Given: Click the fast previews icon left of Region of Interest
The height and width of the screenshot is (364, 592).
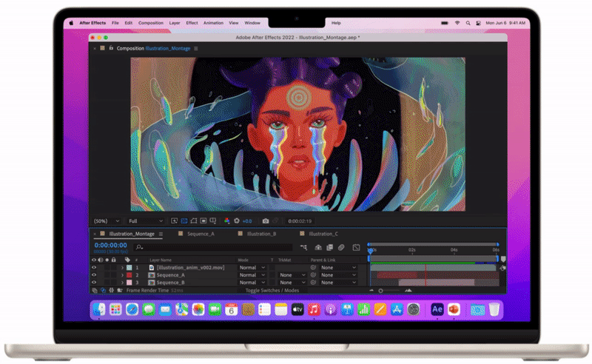Looking at the screenshot, I should (174, 221).
